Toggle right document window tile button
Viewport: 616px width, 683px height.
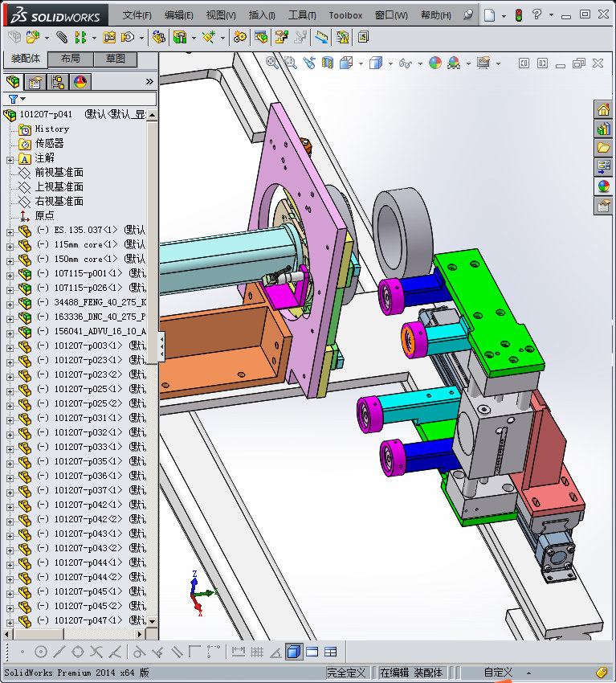click(x=542, y=63)
